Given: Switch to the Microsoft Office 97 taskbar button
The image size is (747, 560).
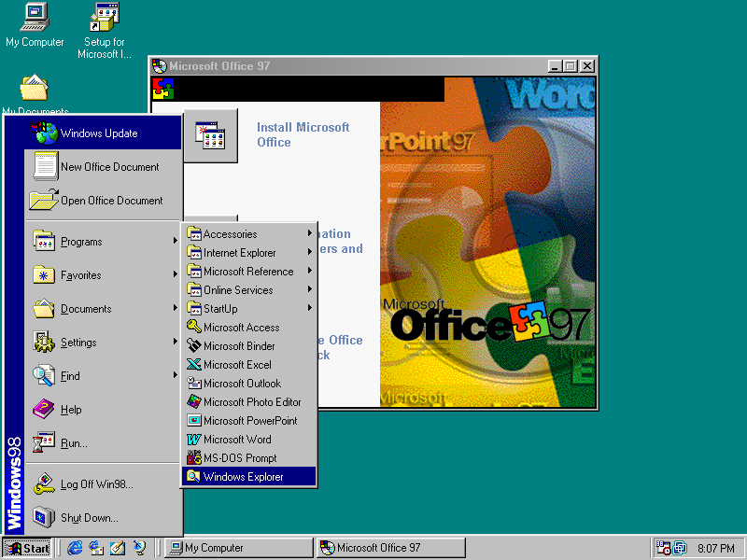Looking at the screenshot, I should pyautogui.click(x=389, y=547).
